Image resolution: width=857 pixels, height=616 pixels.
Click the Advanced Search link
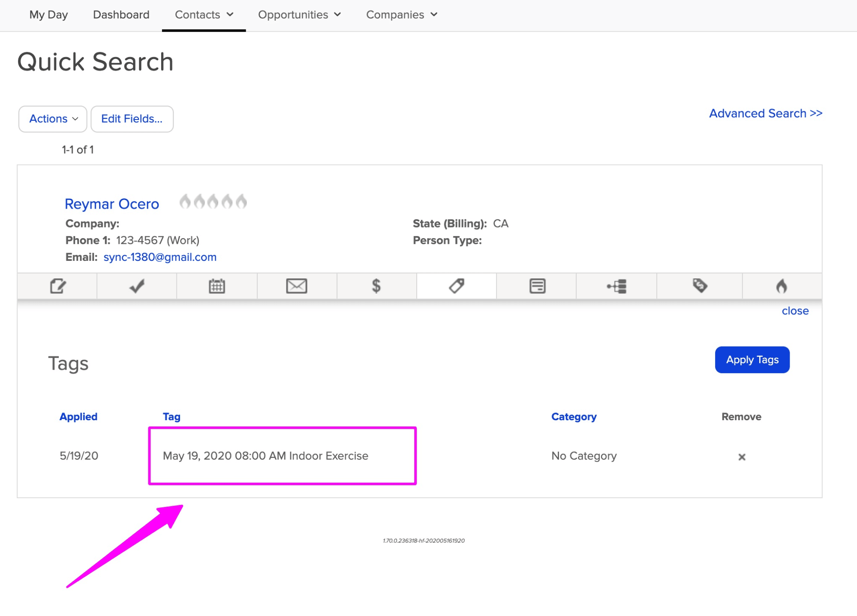[x=765, y=112]
